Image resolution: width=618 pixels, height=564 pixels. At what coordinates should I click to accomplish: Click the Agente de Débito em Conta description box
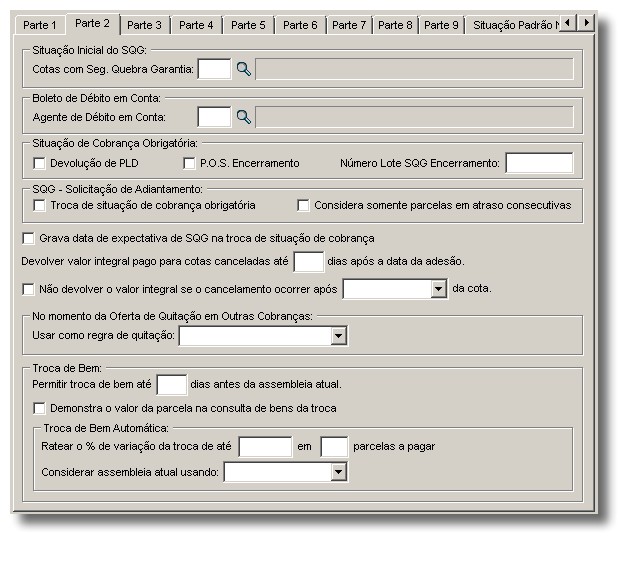point(414,117)
